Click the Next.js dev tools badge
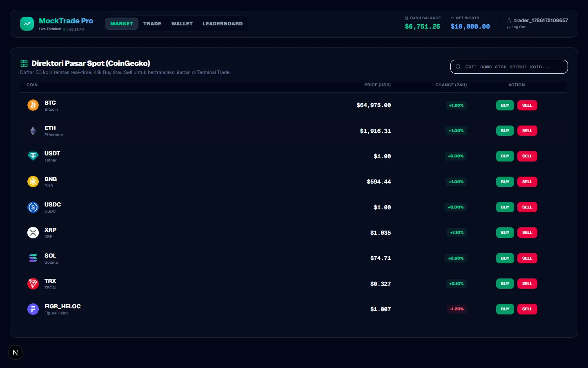Viewport: 588px width, 368px height. [16, 352]
